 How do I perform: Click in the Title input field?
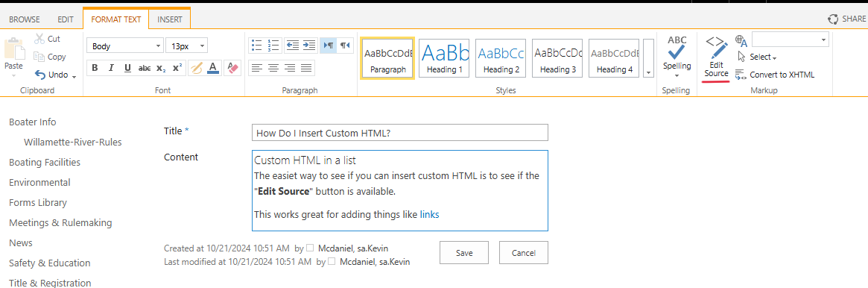399,132
